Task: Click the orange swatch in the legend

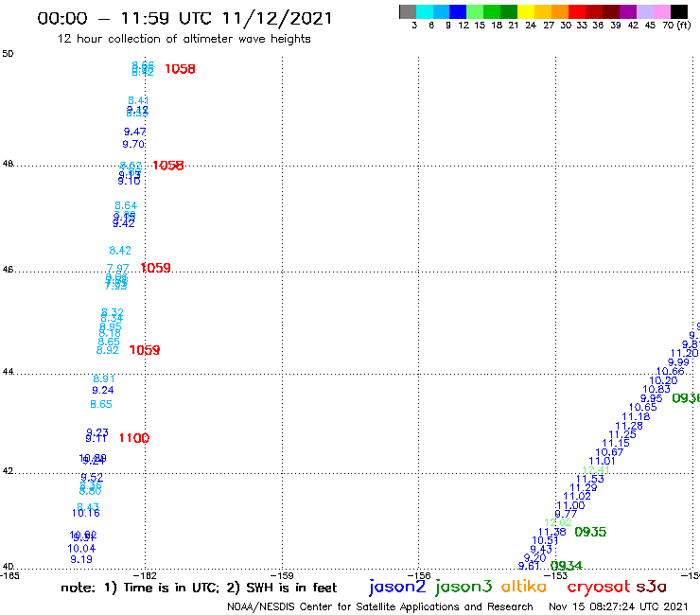Action: 559,11
